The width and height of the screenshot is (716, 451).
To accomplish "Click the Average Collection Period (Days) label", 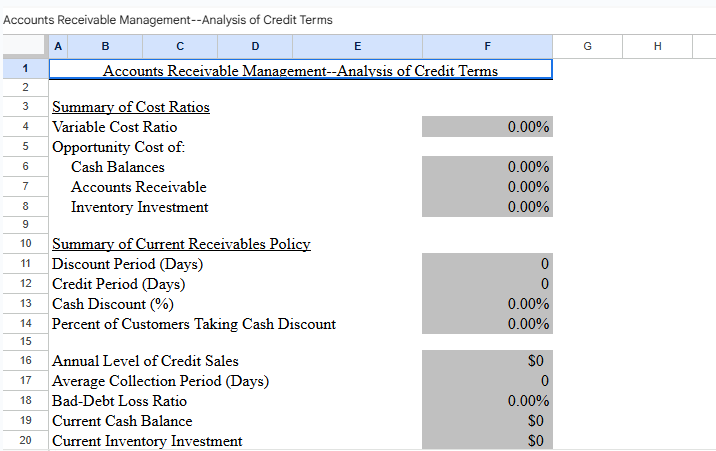I will click(160, 381).
